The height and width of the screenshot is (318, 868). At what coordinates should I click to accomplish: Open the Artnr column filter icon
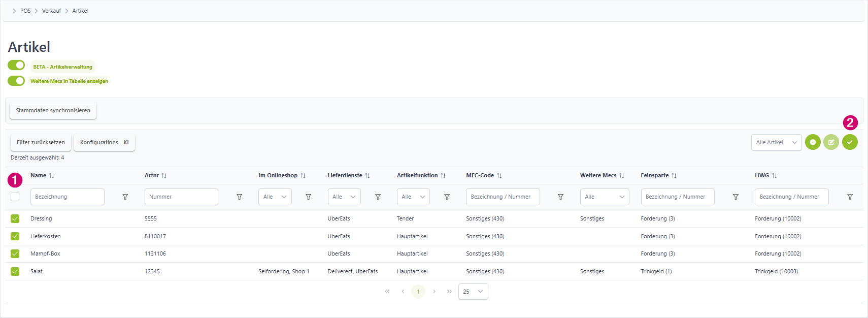click(240, 197)
